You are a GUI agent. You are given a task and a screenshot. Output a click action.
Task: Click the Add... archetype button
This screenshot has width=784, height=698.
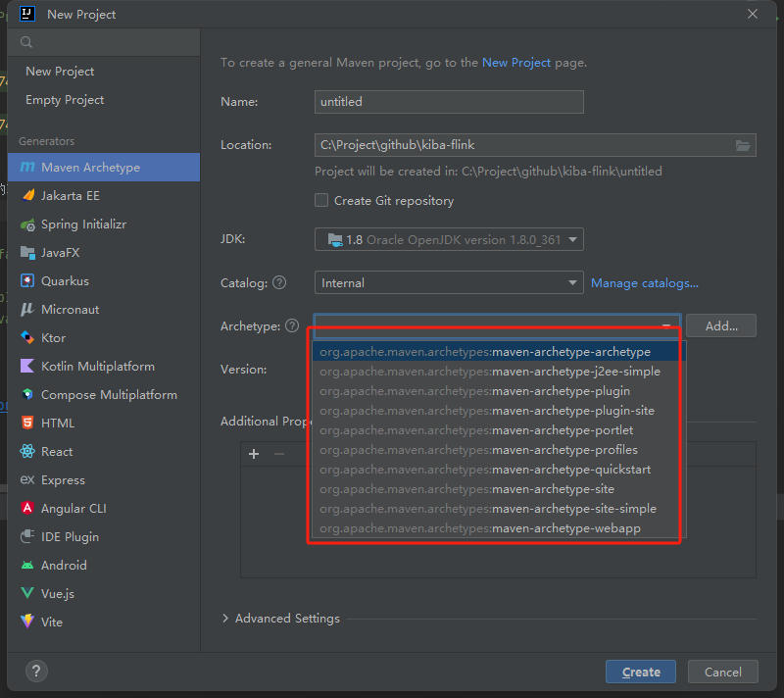click(x=721, y=326)
